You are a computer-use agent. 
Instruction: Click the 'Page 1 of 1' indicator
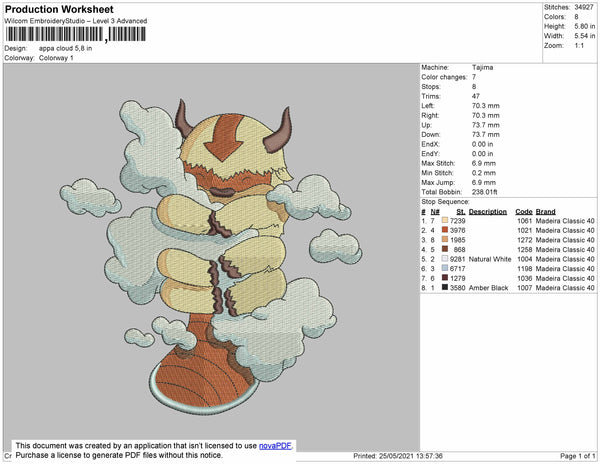577,456
